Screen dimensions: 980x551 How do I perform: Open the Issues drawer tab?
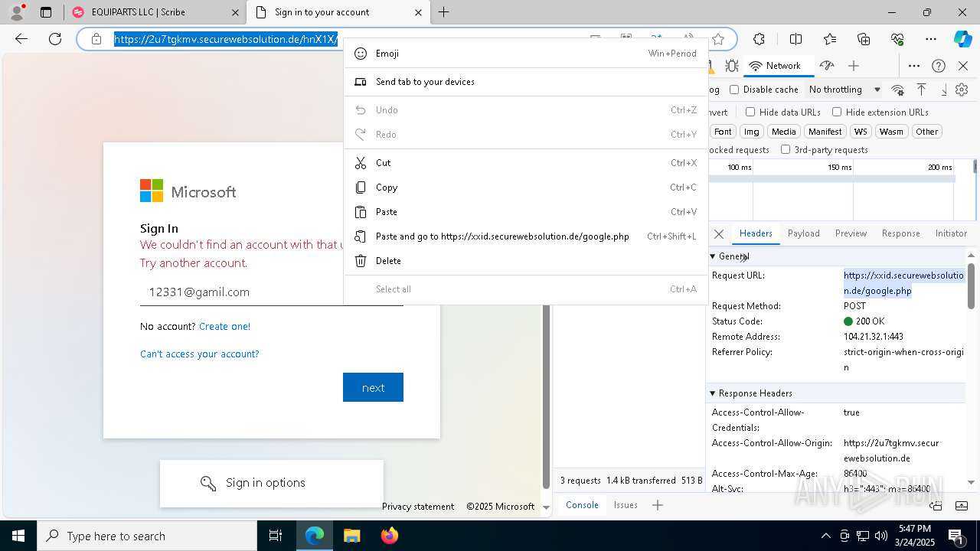coord(626,505)
